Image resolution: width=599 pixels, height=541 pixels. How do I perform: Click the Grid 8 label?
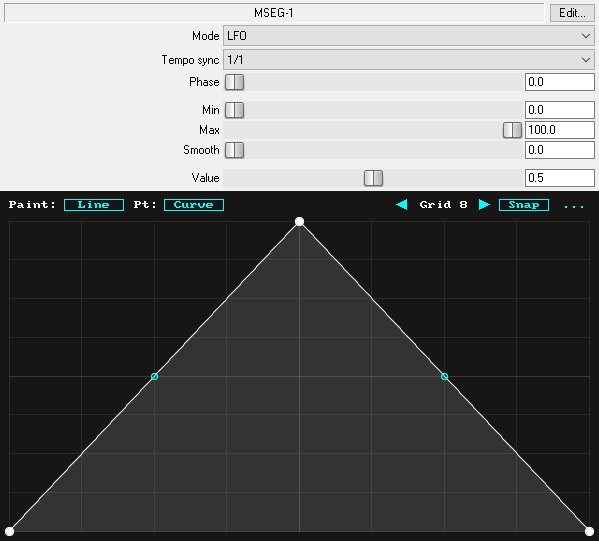443,205
